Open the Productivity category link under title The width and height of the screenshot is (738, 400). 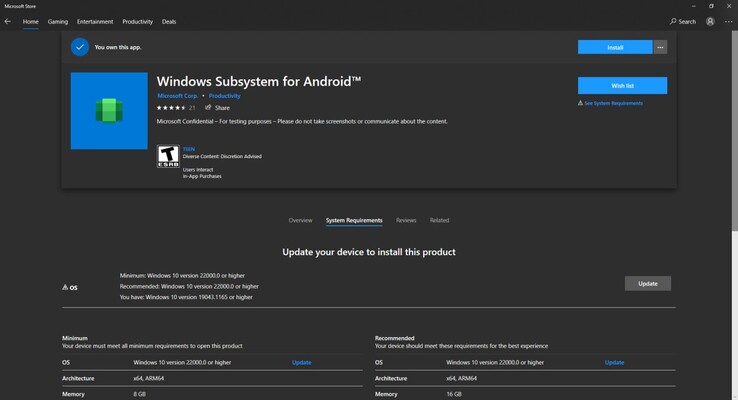click(225, 96)
